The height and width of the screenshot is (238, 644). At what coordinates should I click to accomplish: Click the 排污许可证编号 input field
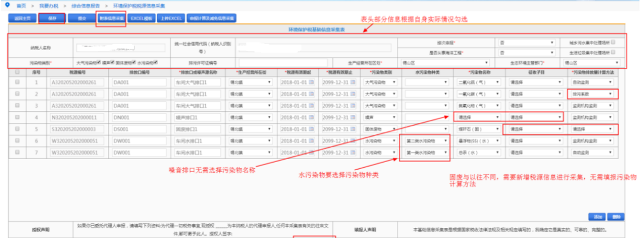pyautogui.click(x=280, y=63)
